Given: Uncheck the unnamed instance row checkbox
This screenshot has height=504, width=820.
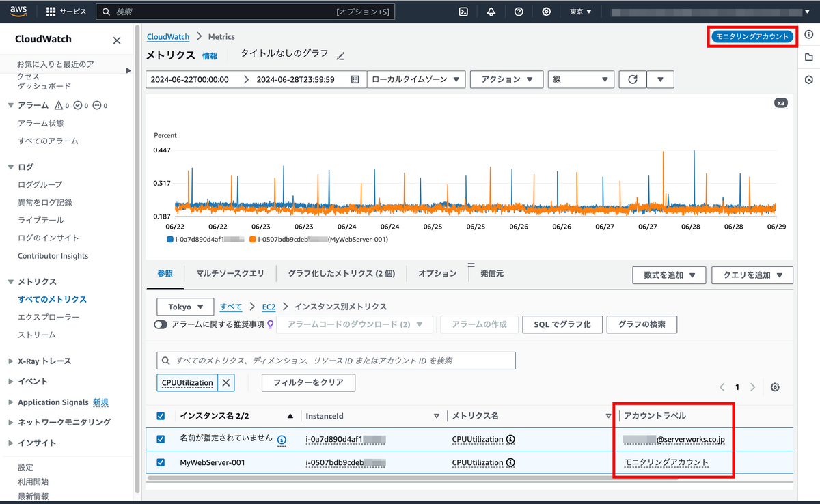Looking at the screenshot, I should 161,439.
